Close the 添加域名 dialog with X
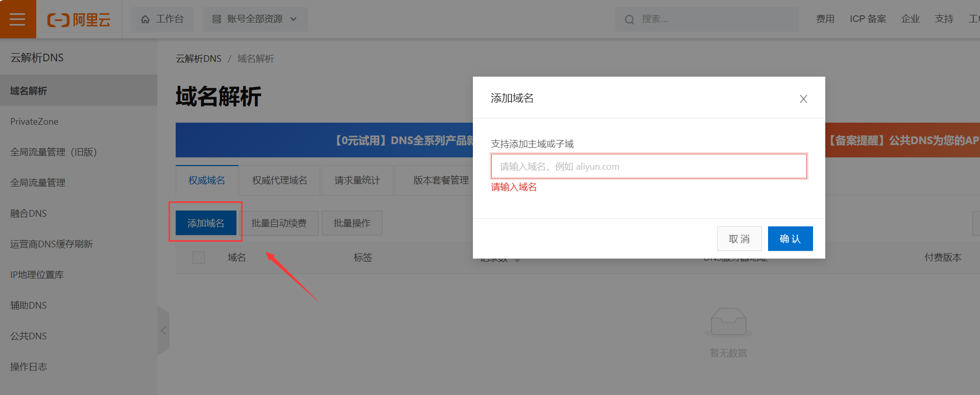 pos(803,99)
